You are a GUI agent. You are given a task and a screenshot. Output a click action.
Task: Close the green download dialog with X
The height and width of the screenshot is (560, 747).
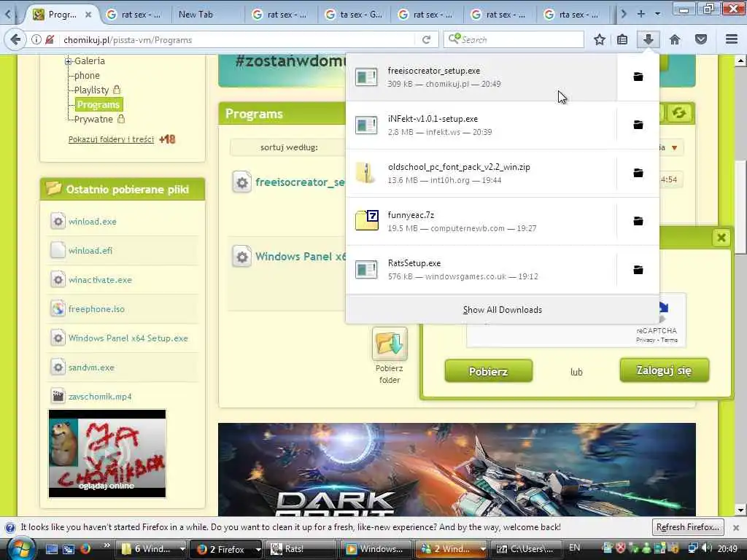coord(721,238)
